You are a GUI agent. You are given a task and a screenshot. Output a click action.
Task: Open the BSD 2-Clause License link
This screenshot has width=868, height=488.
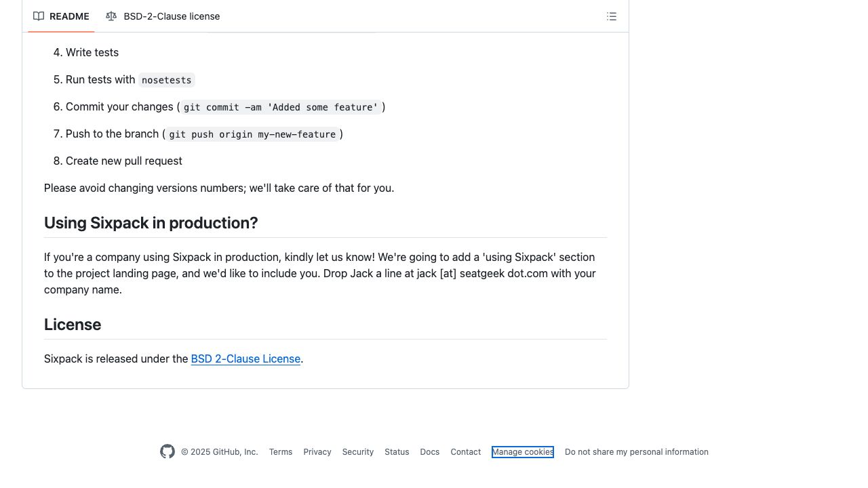tap(245, 359)
